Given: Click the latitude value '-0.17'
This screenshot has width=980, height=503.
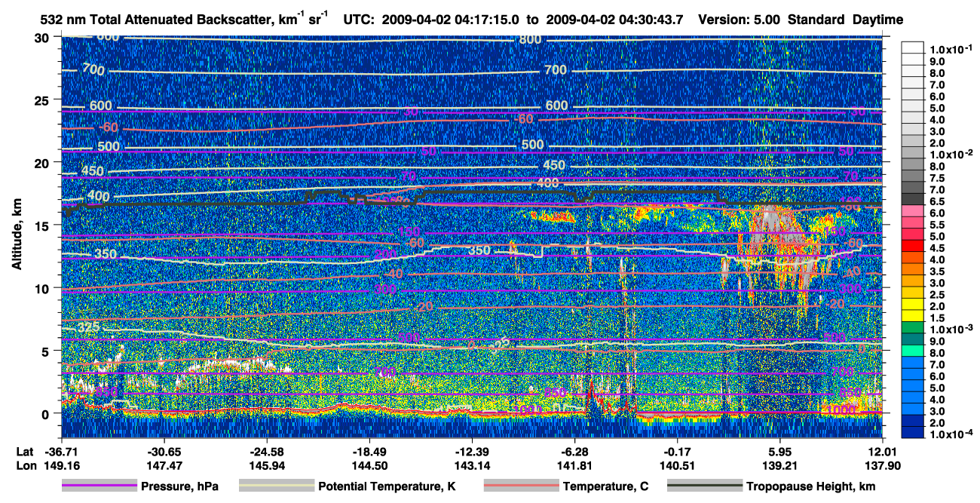Looking at the screenshot, I should coord(677,451).
